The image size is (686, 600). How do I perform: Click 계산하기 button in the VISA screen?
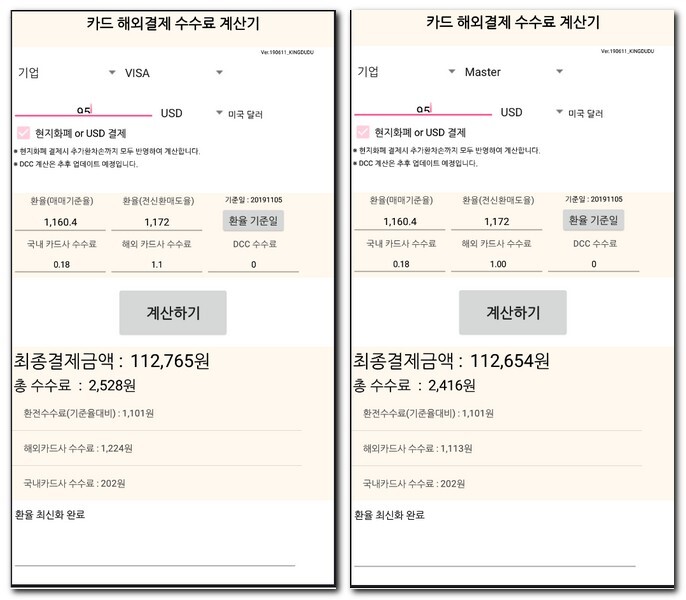tap(173, 312)
